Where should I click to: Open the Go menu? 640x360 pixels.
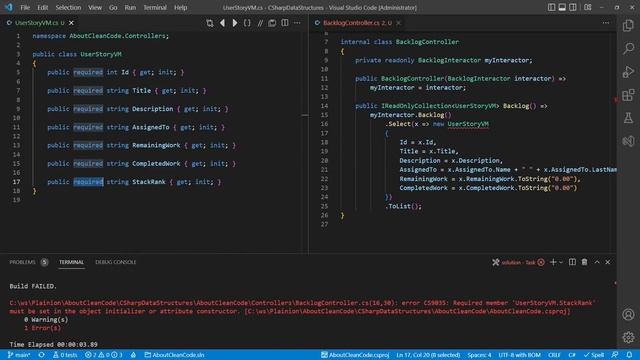click(x=113, y=7)
